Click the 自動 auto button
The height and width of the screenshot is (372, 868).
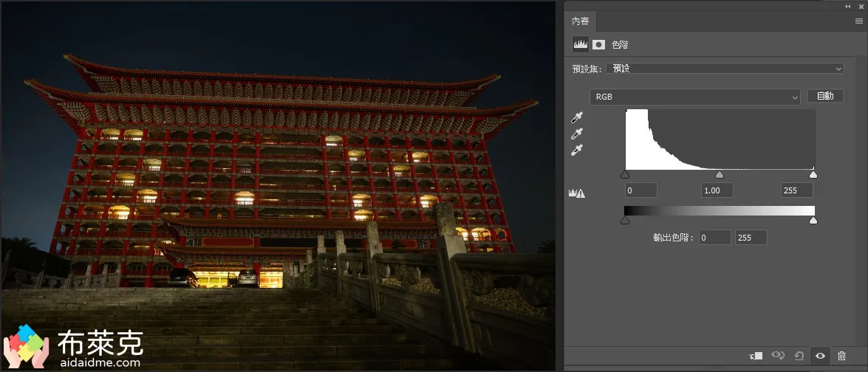click(x=825, y=96)
